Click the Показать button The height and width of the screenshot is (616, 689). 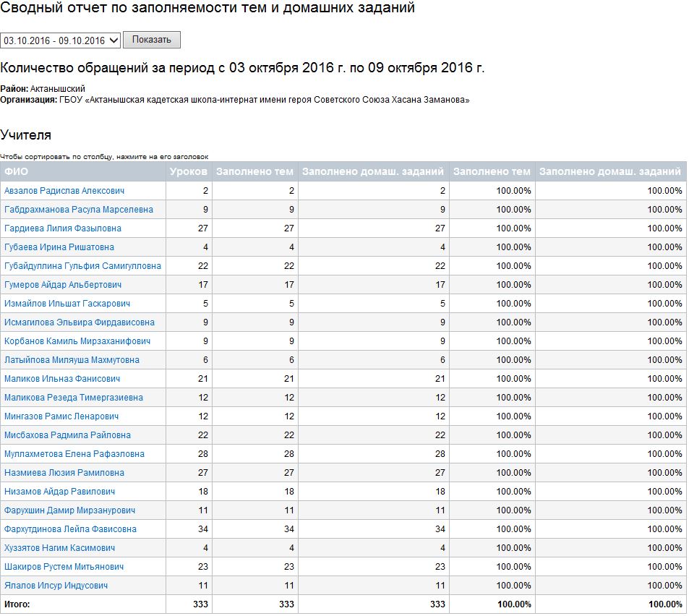pos(151,40)
